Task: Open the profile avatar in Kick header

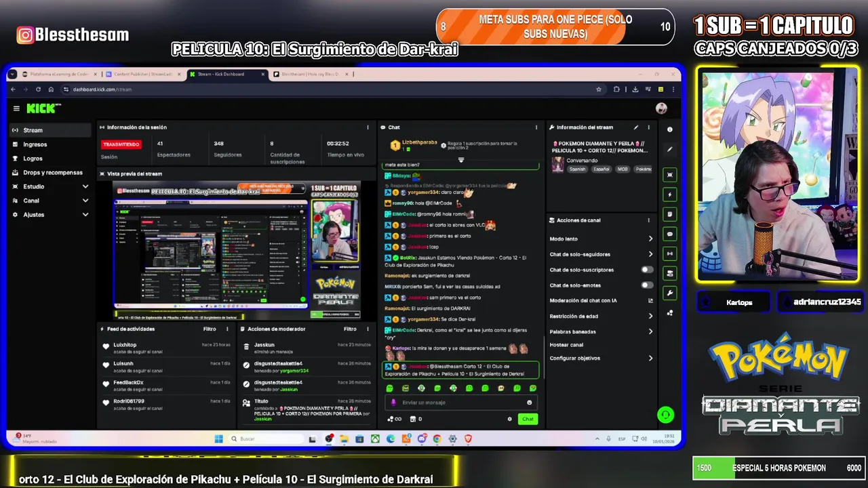Action: [x=661, y=108]
